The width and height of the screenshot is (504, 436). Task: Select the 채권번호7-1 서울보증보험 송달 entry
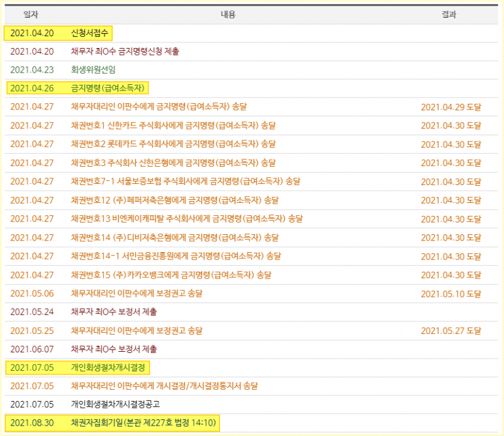click(186, 181)
